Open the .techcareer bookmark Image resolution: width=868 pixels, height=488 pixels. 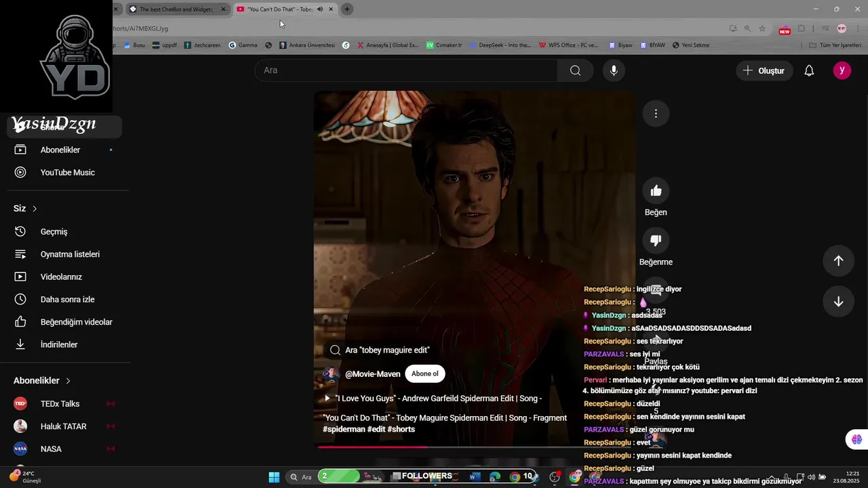203,45
